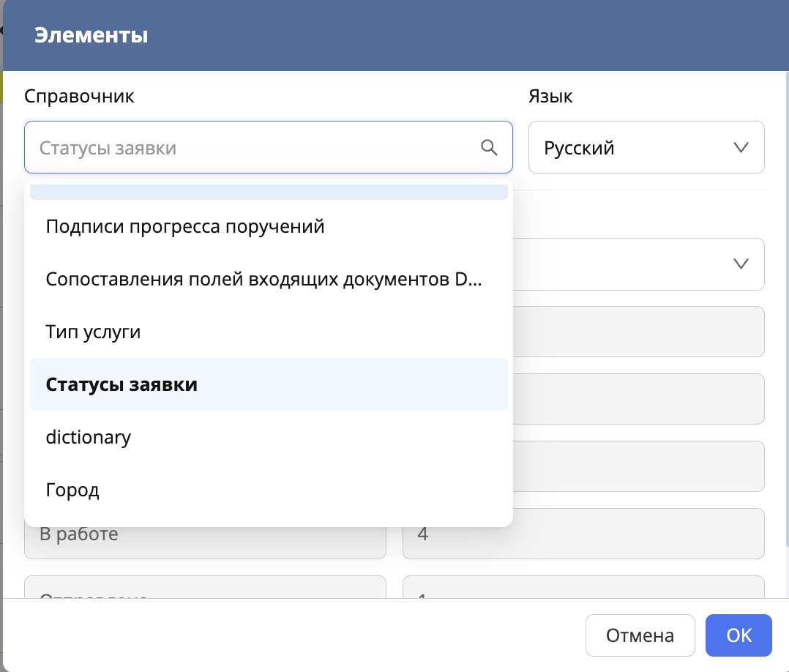This screenshot has height=672, width=789.
Task: Click the highlighted Статусы заявки option
Action: [x=121, y=384]
